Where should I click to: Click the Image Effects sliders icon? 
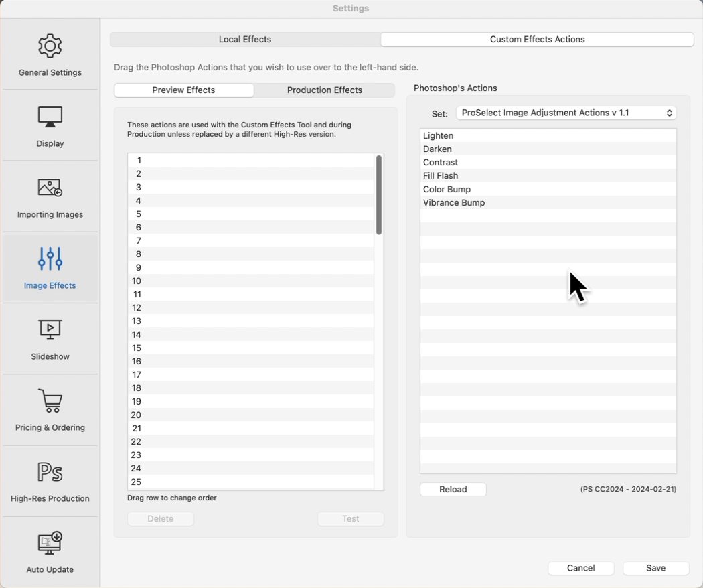coord(50,259)
